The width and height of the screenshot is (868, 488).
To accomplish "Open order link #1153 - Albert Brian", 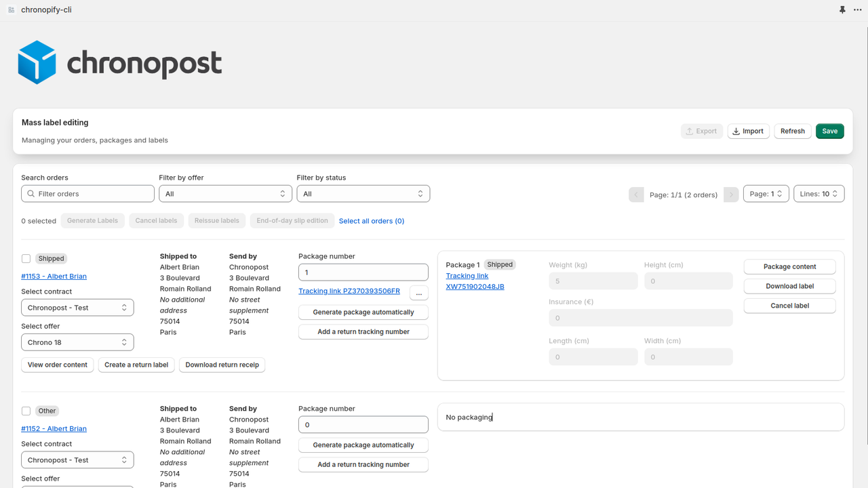I will point(54,277).
